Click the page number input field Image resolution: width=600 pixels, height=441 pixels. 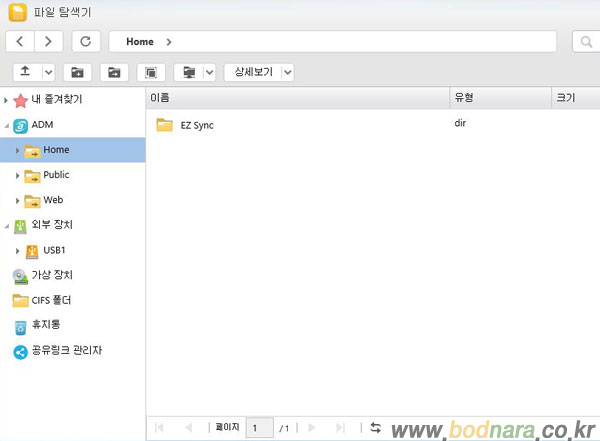(259, 427)
